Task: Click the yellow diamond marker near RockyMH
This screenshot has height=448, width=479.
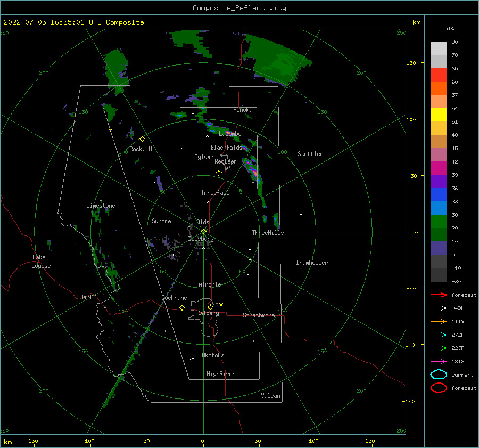Action: pos(142,139)
